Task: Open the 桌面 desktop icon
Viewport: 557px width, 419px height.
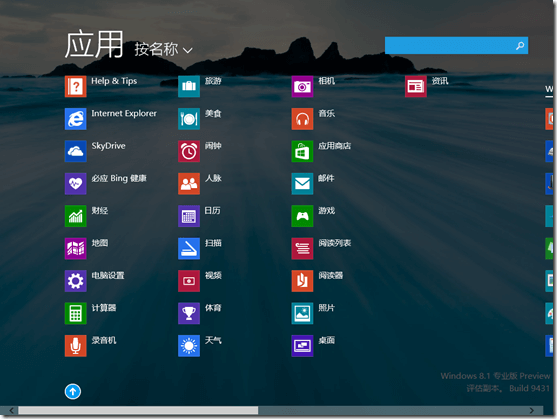Action: 302,346
